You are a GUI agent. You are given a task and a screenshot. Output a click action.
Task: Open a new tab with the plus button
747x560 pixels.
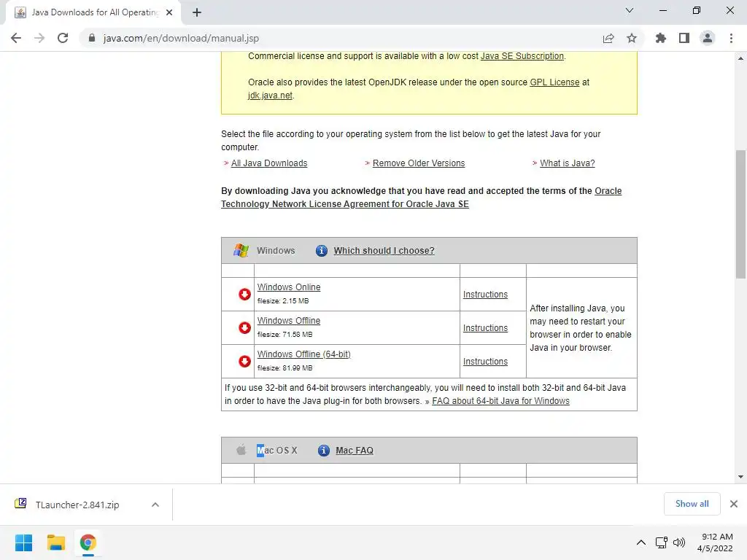pos(197,12)
